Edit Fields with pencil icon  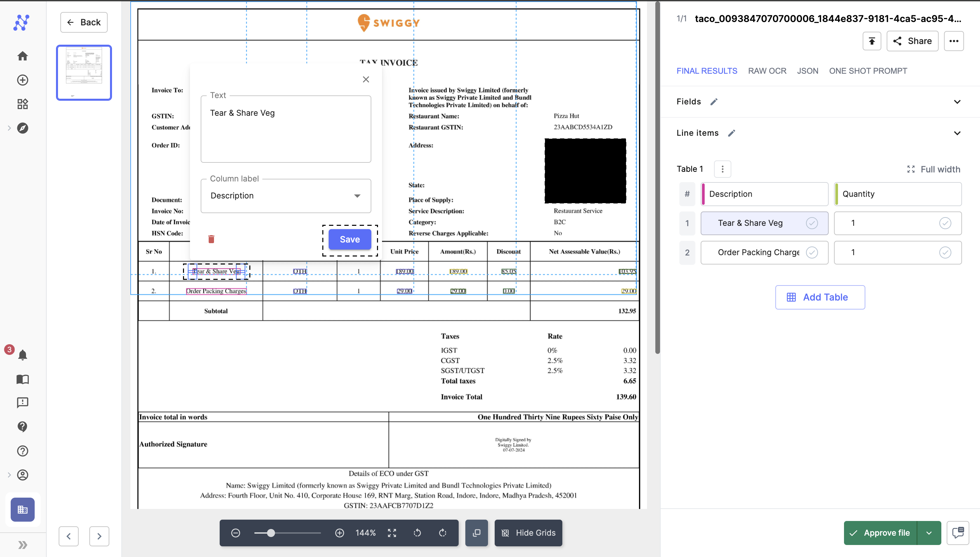click(x=714, y=102)
